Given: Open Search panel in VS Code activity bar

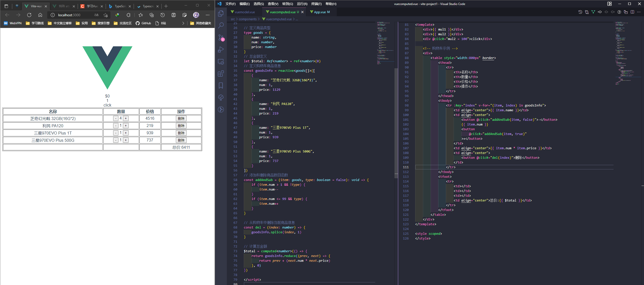Looking at the screenshot, I should pyautogui.click(x=221, y=25).
